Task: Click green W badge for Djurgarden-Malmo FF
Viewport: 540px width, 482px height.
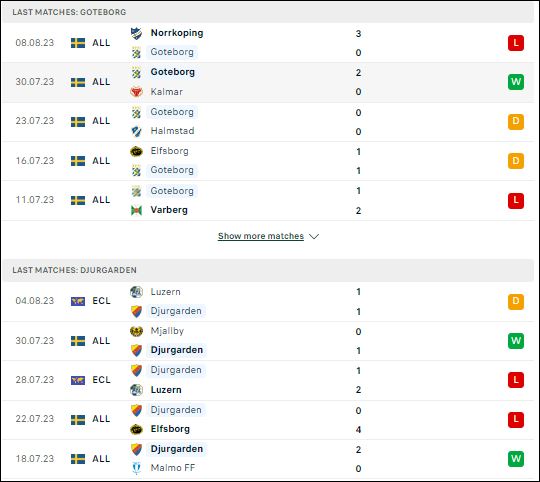Action: [516, 459]
